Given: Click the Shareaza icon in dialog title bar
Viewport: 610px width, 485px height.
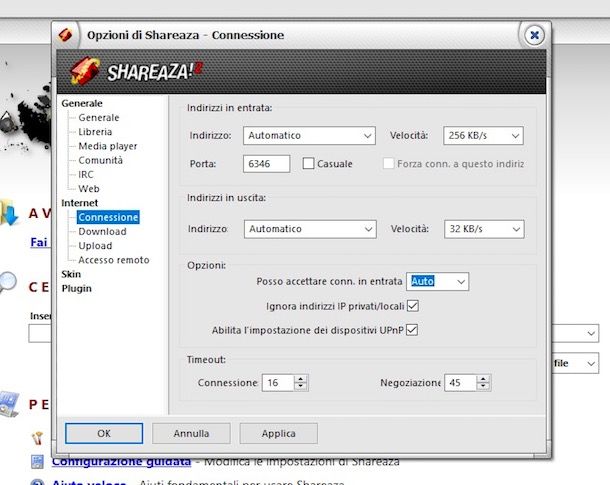Looking at the screenshot, I should pos(65,35).
